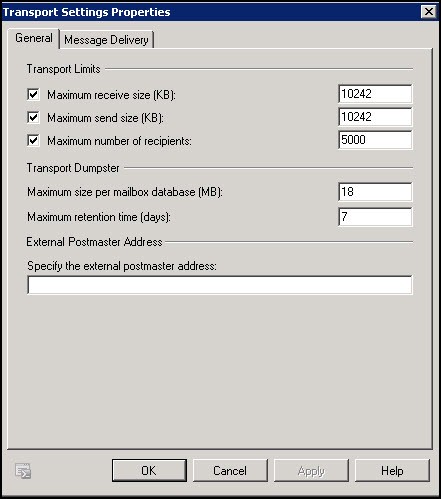Toggle the Maximum send size checkbox
Image resolution: width=441 pixels, height=499 pixels.
click(33, 118)
